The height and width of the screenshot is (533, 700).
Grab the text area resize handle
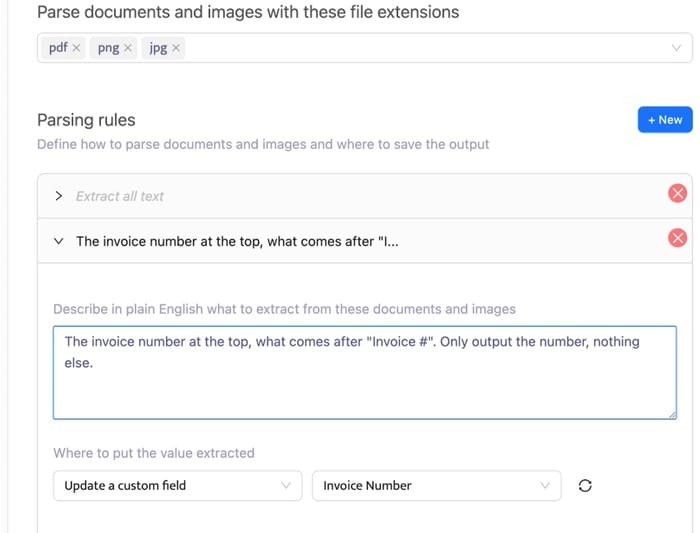(x=672, y=415)
